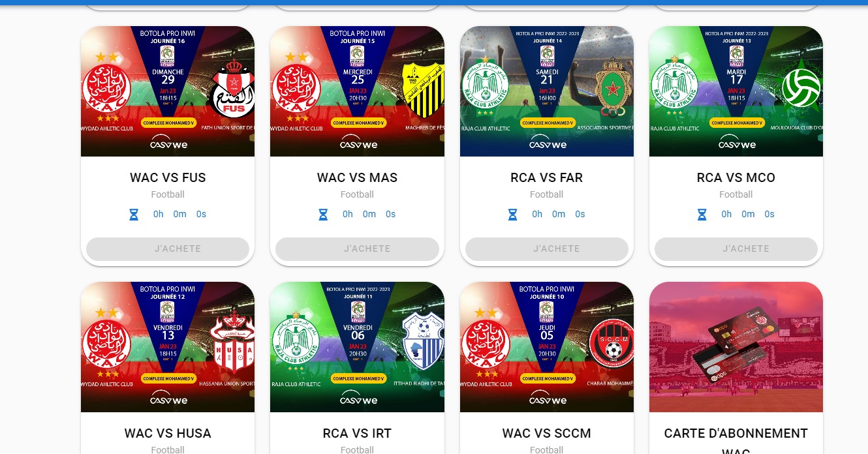Open Carte d'abonnement WAC card image
This screenshot has height=454, width=868.
[x=736, y=347]
